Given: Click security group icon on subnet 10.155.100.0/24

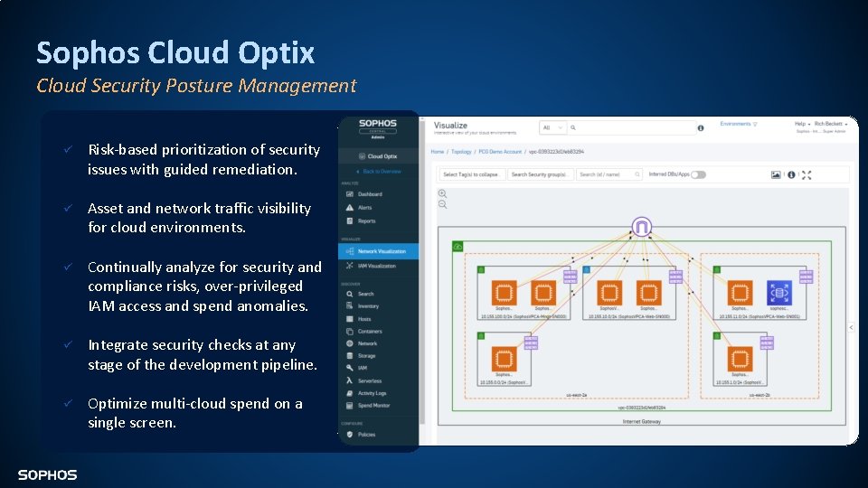Looking at the screenshot, I should [x=571, y=277].
